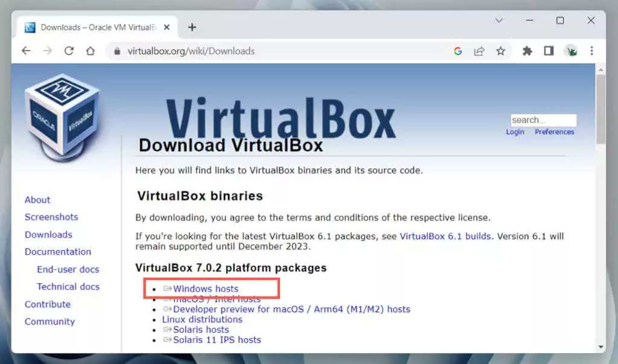618x364 pixels.
Task: Open the Community sidebar link
Action: [x=49, y=321]
